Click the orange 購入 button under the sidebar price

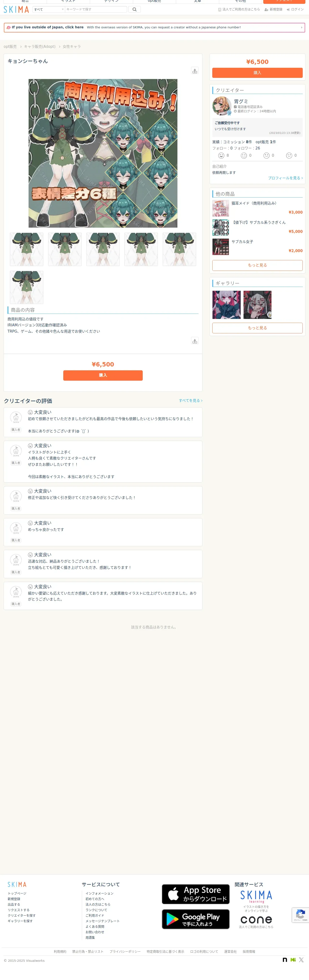(257, 73)
